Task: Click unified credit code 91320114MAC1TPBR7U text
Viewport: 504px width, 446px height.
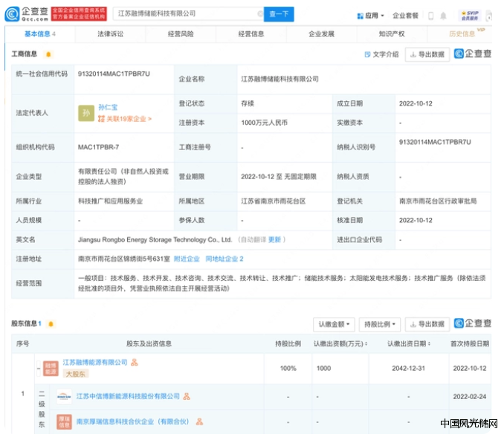Action: click(x=114, y=74)
